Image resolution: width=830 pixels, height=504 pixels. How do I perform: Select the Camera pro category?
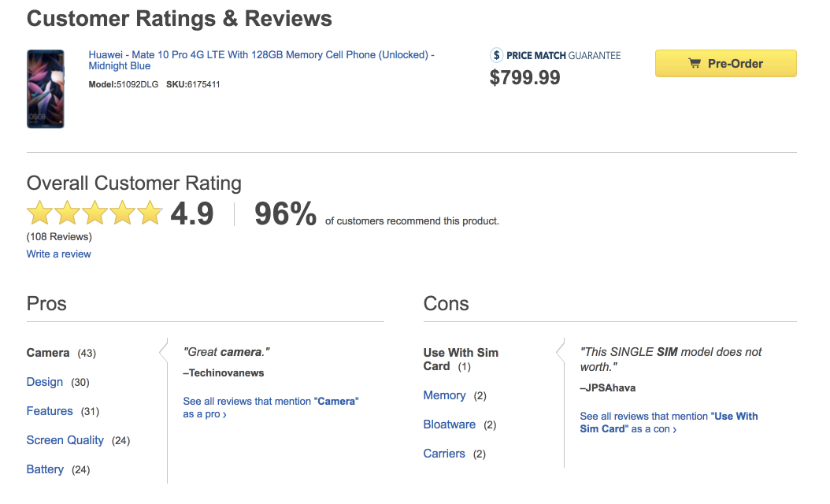(48, 353)
